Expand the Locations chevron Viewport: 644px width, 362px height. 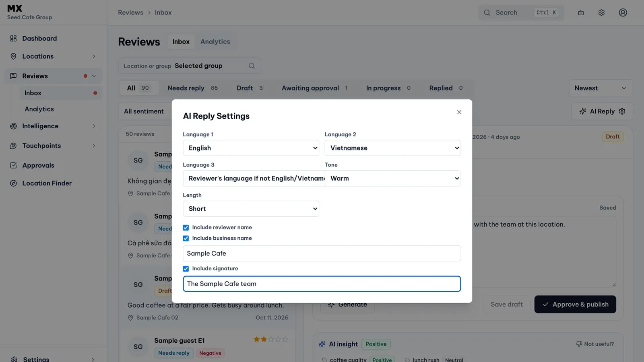tap(94, 56)
